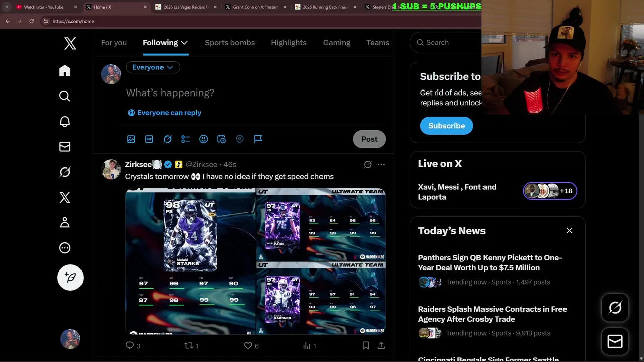Open the Everyone audience dropdown
The image size is (644, 362).
(153, 67)
